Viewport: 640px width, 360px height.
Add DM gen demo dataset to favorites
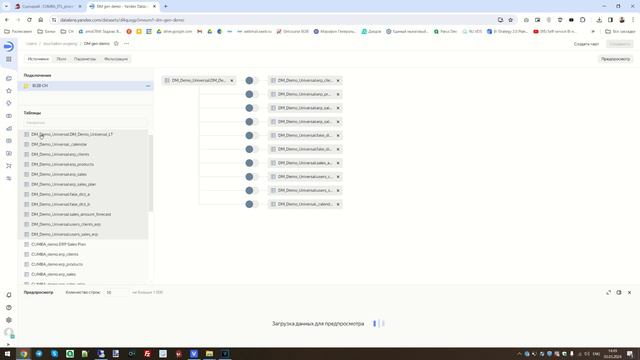(x=116, y=44)
